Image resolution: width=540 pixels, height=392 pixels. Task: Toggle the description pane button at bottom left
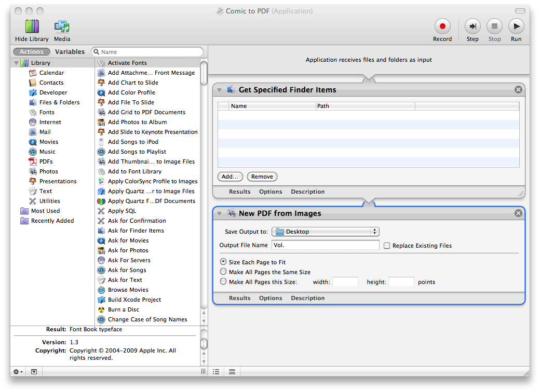[34, 372]
